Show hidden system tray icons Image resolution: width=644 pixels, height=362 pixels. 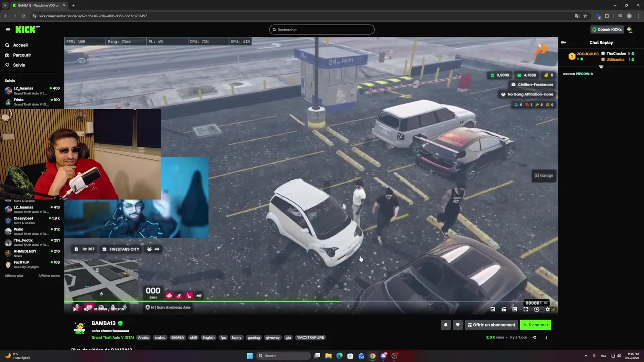tap(586, 356)
